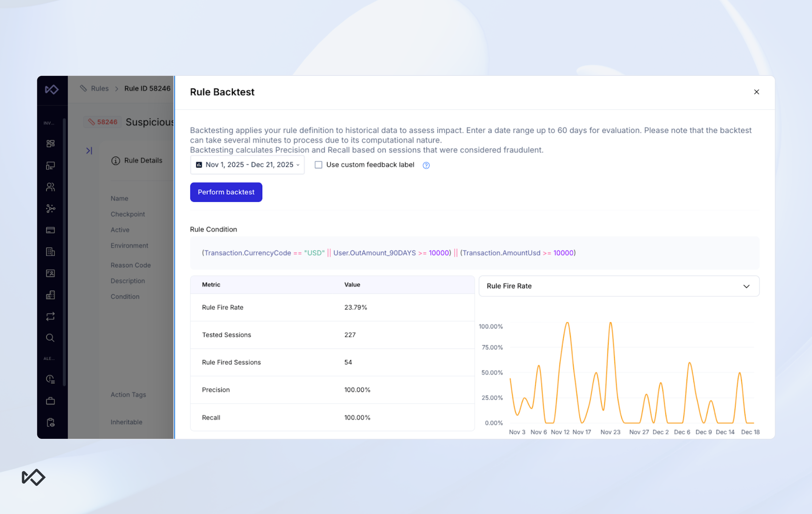Click the Rule Condition expression box

(474, 253)
